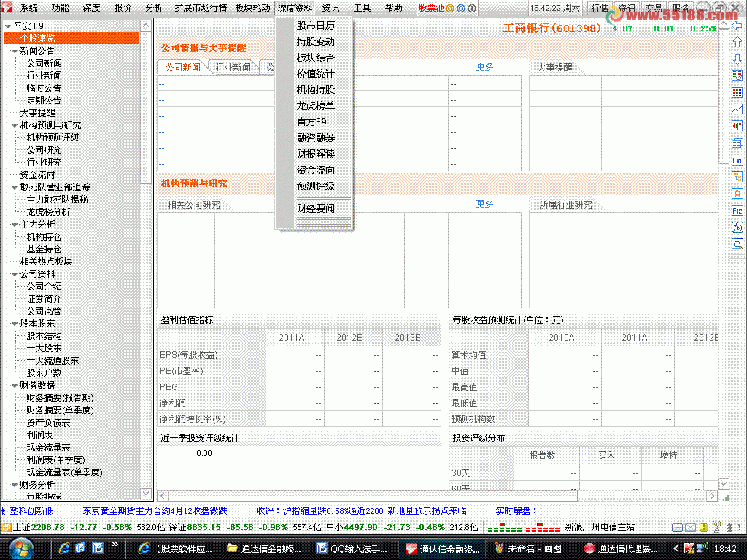
Task: Click 更多 link beside 相关公司研究
Action: pyautogui.click(x=484, y=204)
